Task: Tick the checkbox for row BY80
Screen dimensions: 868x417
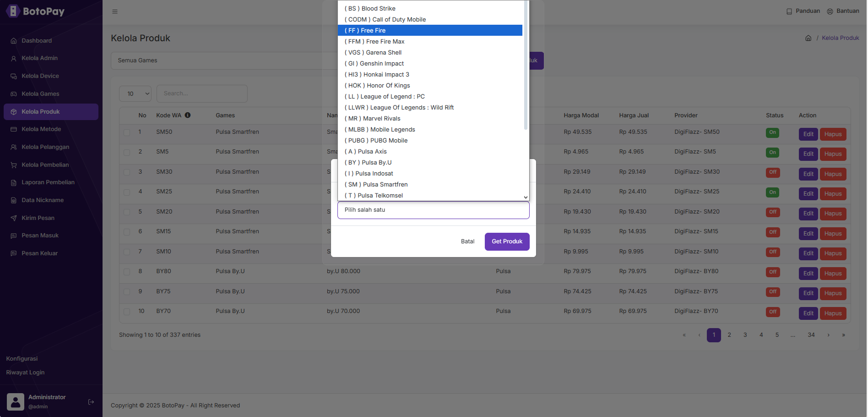Action: (x=127, y=272)
